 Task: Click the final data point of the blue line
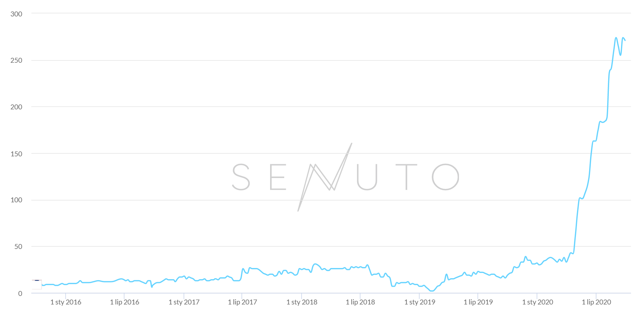(x=625, y=40)
